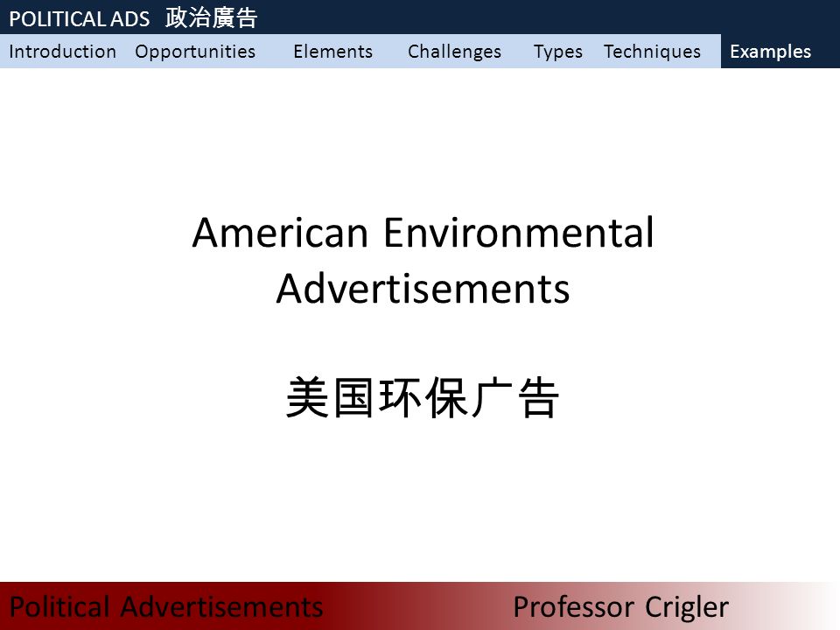This screenshot has height=630, width=840.
Task: Click Political Advertisements footer text
Action: (166, 607)
